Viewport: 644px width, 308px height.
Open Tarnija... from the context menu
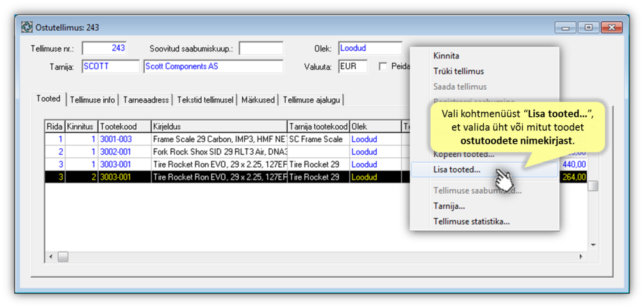pyautogui.click(x=449, y=206)
